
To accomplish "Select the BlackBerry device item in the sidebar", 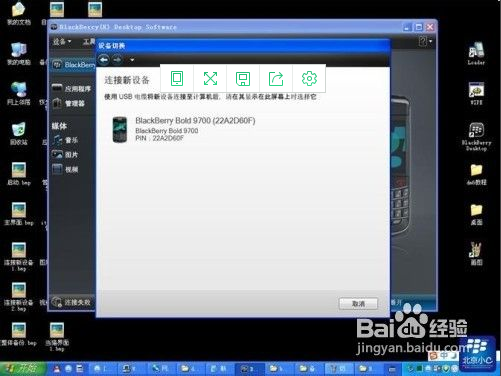I will tap(73, 65).
